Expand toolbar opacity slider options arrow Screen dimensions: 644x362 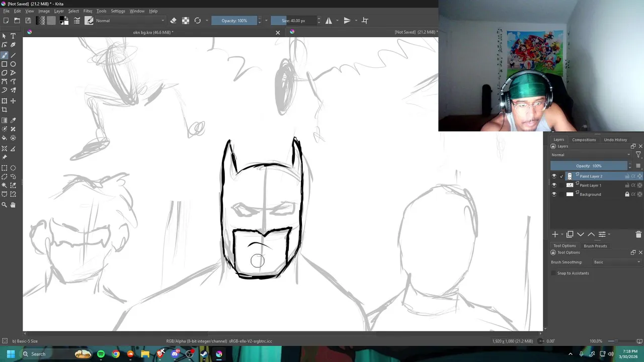tap(267, 21)
